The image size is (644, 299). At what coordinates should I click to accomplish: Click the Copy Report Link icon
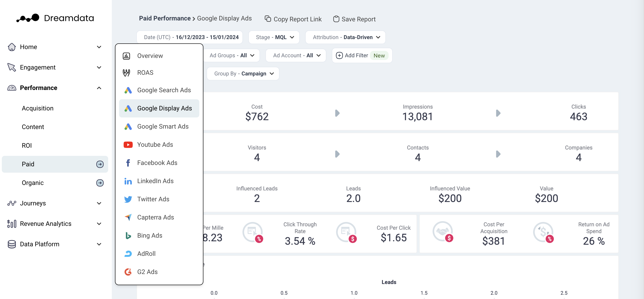[x=268, y=19]
